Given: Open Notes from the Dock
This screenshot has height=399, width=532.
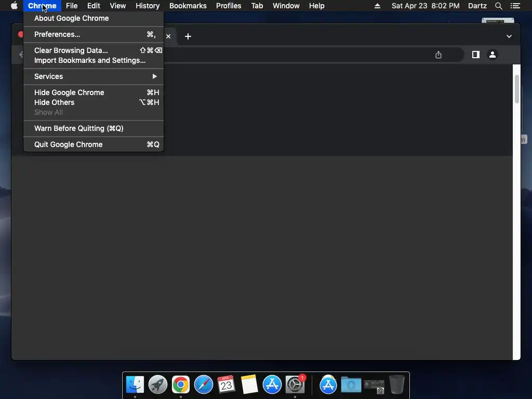Looking at the screenshot, I should pyautogui.click(x=249, y=384).
